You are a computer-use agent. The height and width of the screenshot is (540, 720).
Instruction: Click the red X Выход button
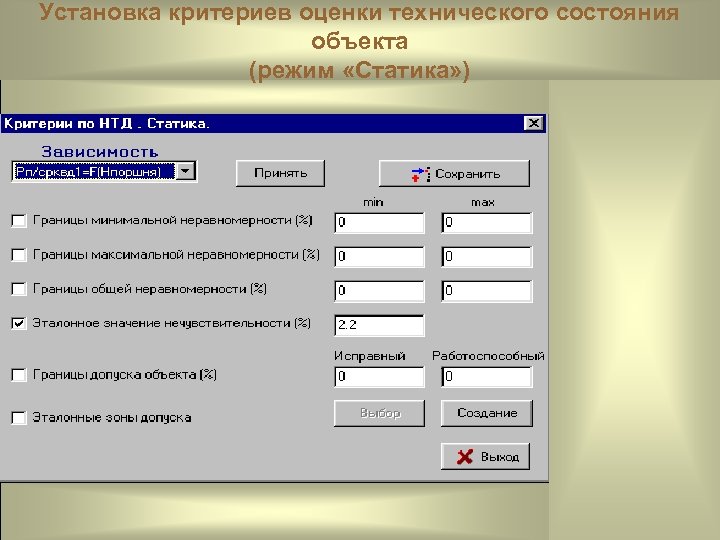[485, 456]
